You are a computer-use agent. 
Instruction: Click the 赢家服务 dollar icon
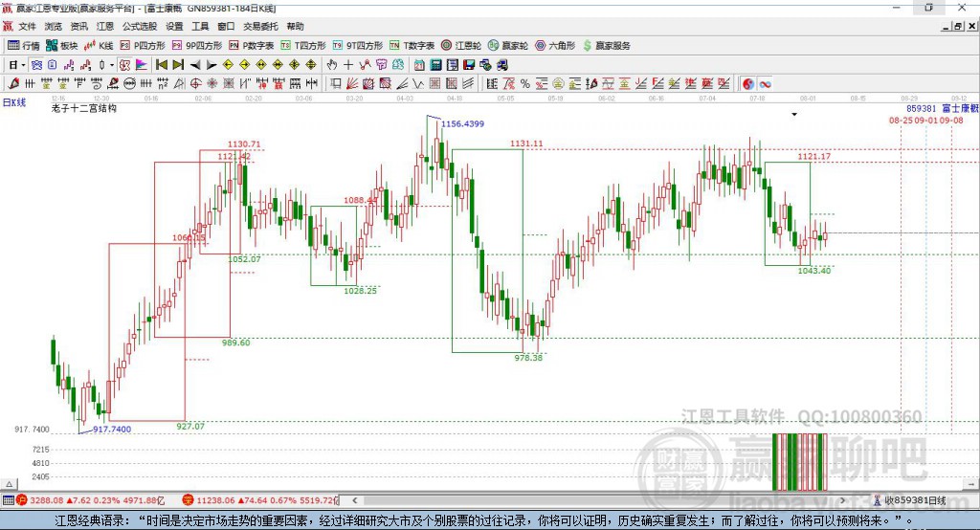pos(587,46)
